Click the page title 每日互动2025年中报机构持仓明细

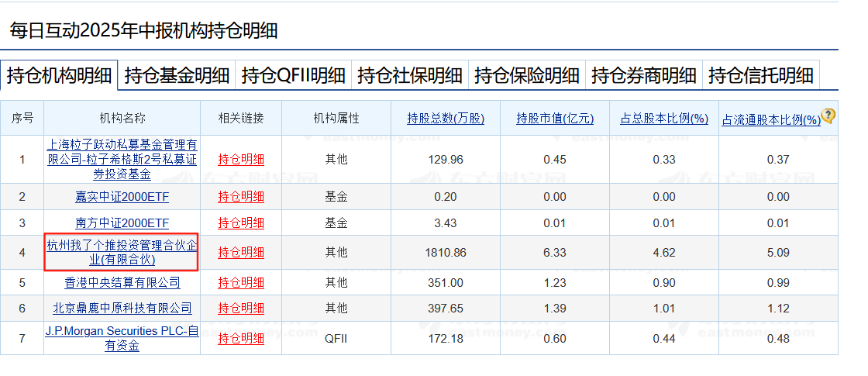coord(143,30)
